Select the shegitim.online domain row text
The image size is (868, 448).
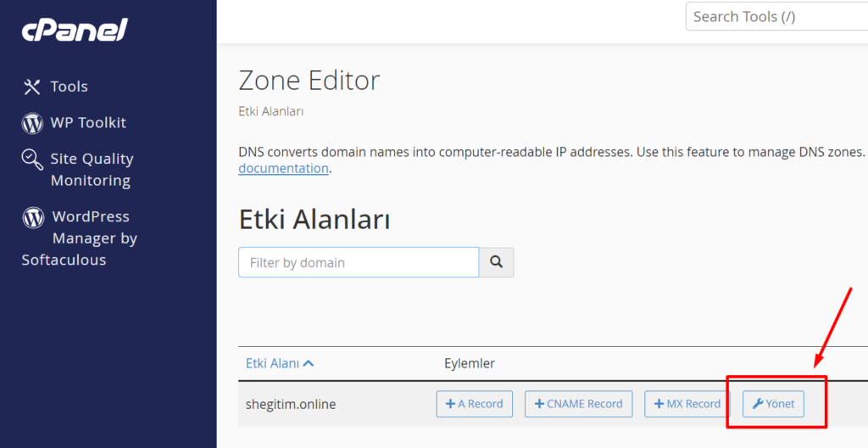tap(291, 404)
